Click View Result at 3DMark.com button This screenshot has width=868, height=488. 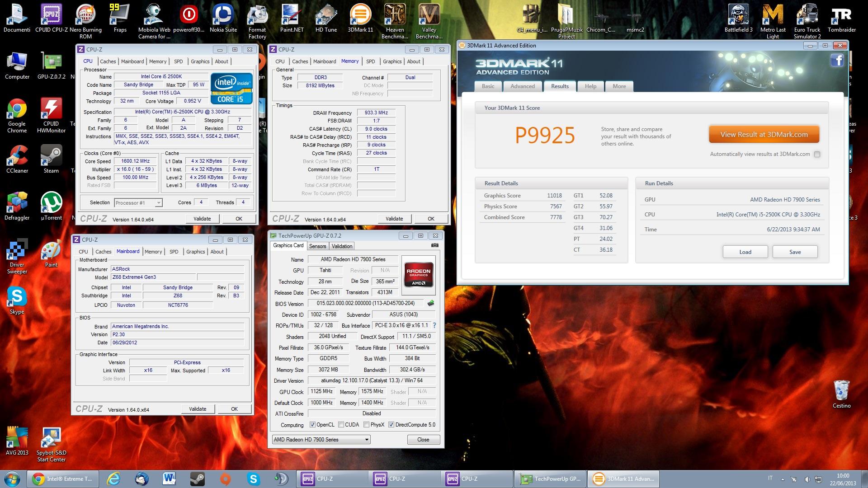pyautogui.click(x=764, y=135)
